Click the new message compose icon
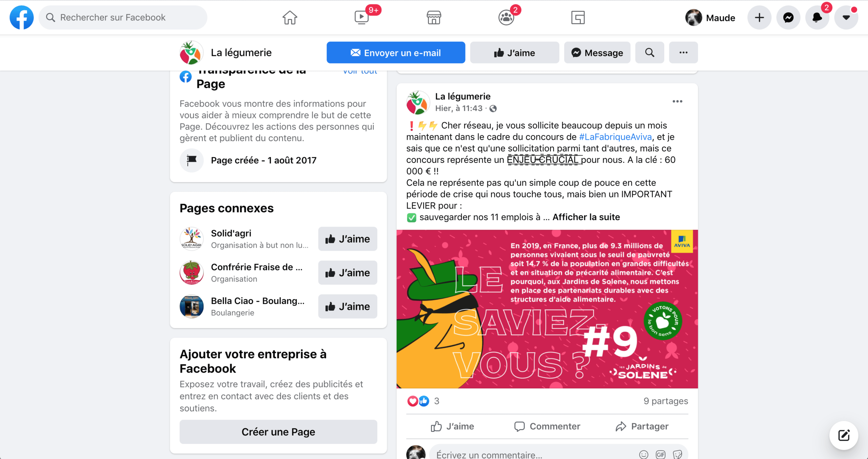The width and height of the screenshot is (868, 459). tap(844, 435)
